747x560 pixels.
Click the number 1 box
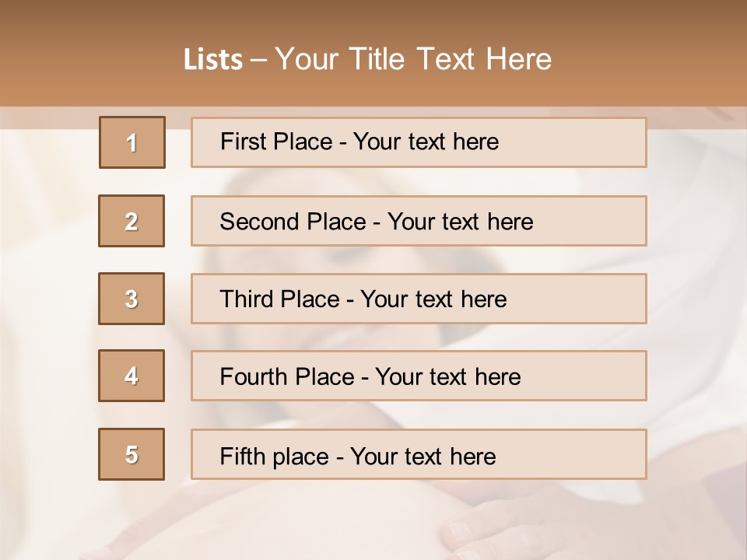coord(132,142)
